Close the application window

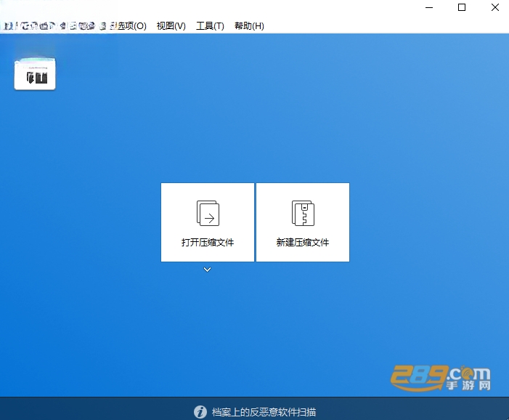(495, 7)
